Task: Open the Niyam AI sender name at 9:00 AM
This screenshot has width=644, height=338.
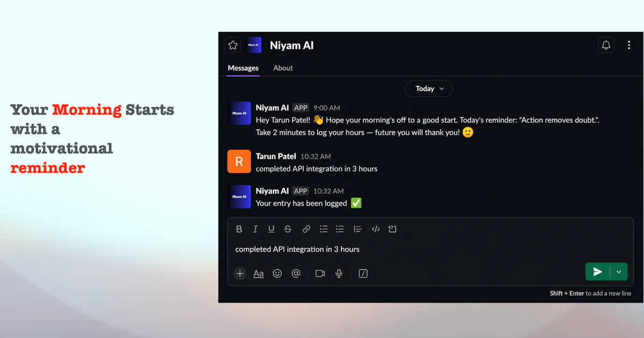Action: pos(272,108)
